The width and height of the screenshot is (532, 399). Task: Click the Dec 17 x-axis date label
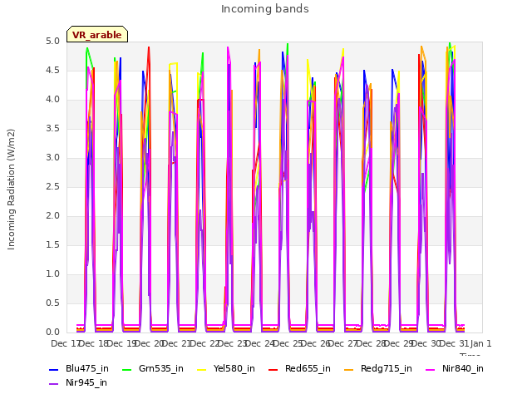65,343
